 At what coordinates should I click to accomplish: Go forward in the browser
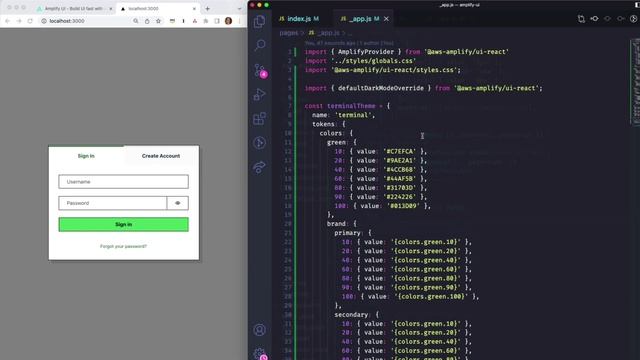tap(19, 21)
